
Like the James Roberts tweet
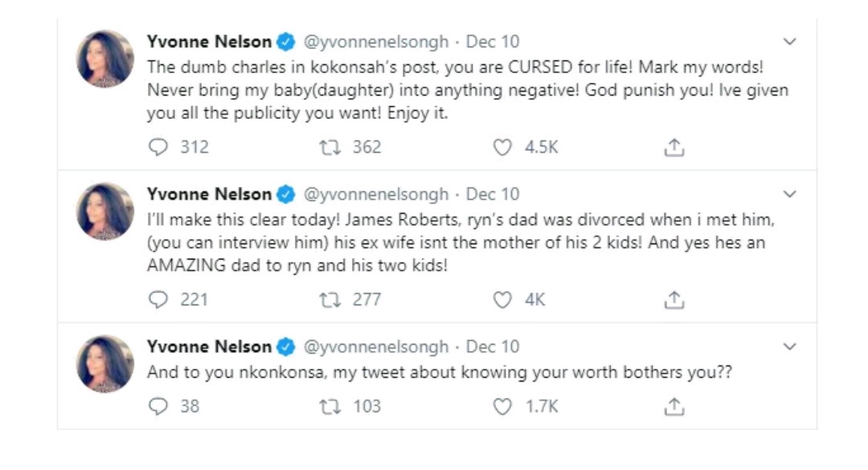[502, 300]
